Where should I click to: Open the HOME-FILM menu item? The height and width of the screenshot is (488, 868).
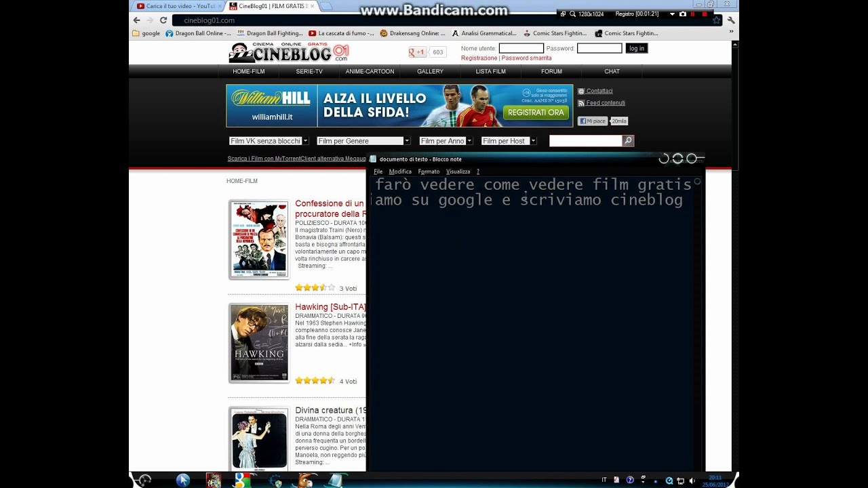[248, 71]
